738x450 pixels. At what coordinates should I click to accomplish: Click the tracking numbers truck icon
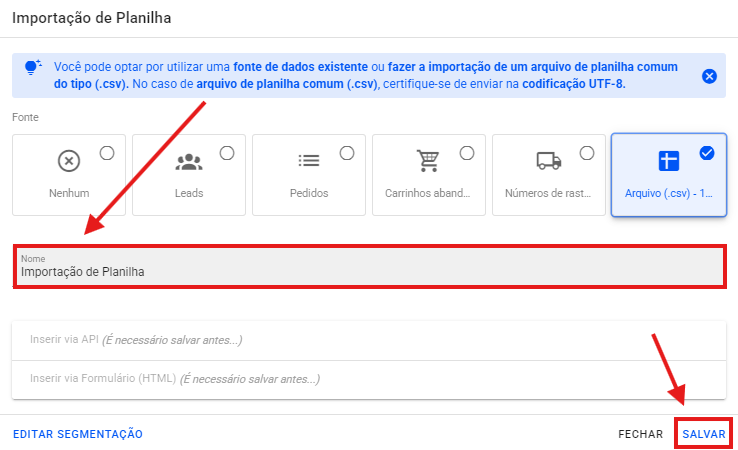click(548, 161)
